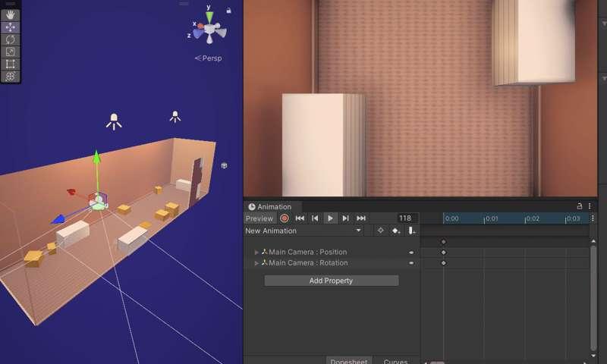Select the Position keyframe diamond
The height and width of the screenshot is (364, 607).
[444, 253]
